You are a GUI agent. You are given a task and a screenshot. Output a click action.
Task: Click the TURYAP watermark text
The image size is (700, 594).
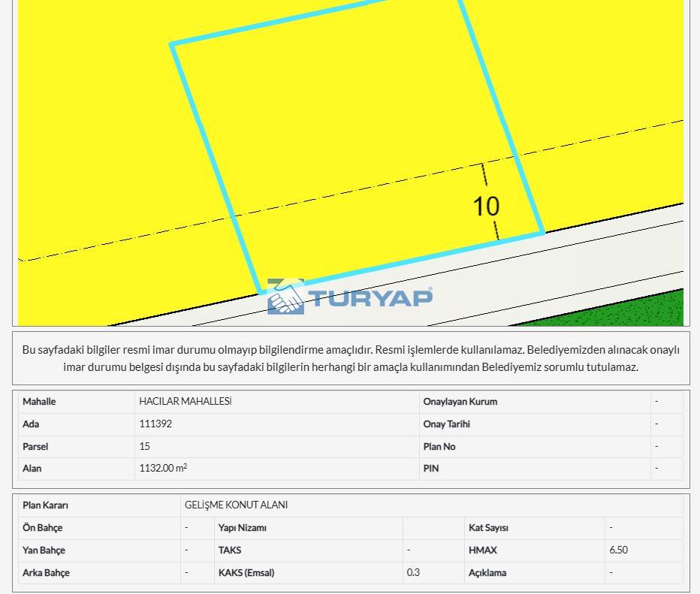point(370,298)
